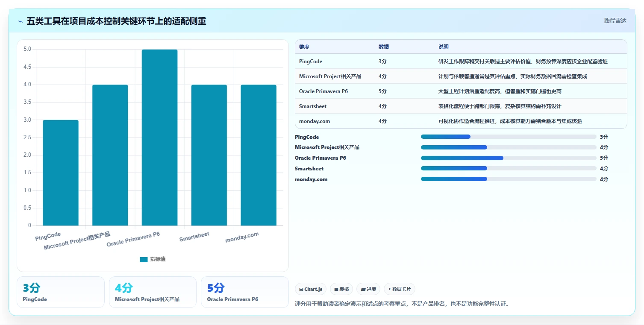Viewport: 644px width, 325px height.
Task: Click the 3分 value after the PingCode progress bar
Action: tap(604, 137)
